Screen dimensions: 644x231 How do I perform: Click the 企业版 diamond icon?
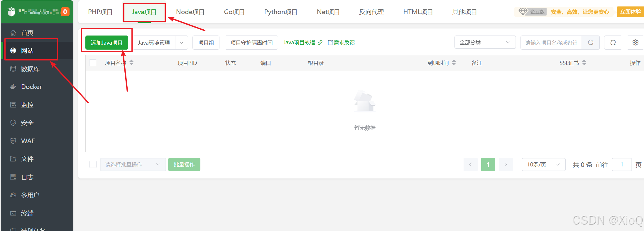point(523,12)
